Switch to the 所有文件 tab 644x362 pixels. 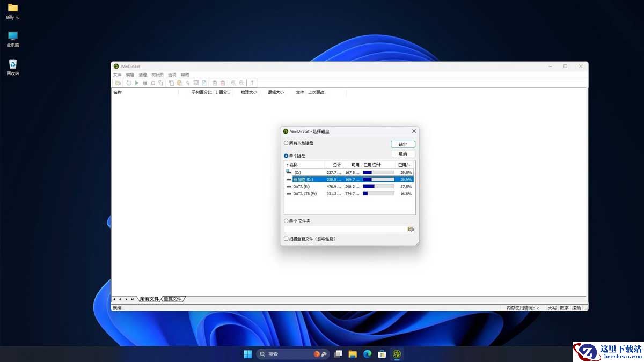click(x=149, y=299)
